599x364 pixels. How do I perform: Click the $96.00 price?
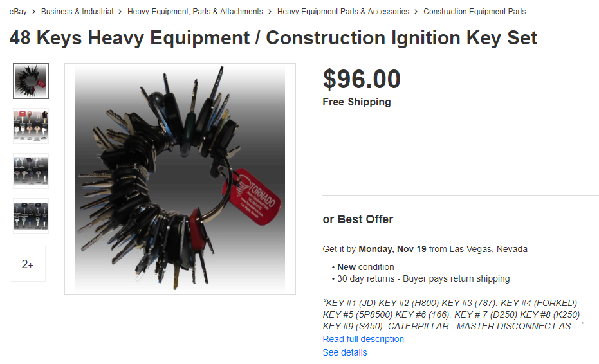click(362, 79)
